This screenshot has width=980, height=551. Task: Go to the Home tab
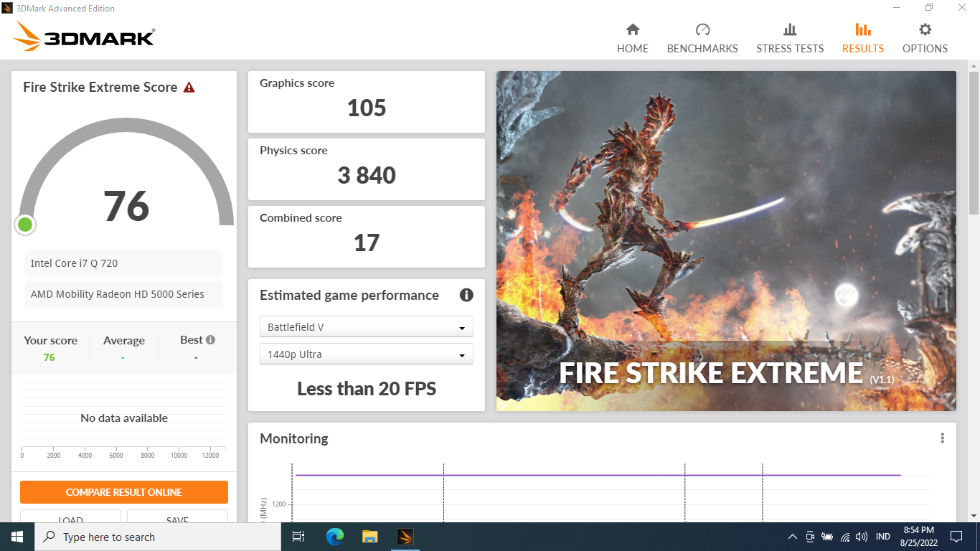tap(632, 39)
